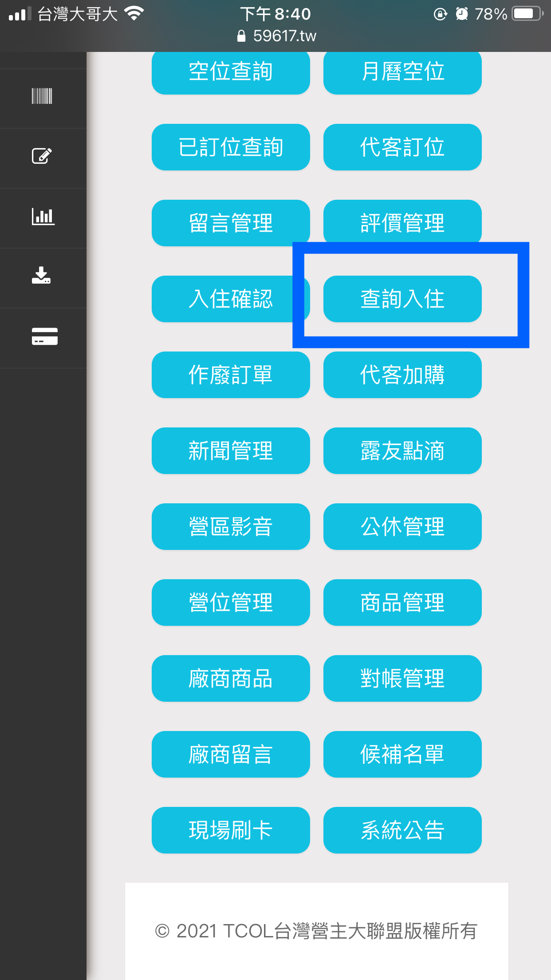Select 作廢訂單 void order button
This screenshot has width=551, height=980.
231,375
